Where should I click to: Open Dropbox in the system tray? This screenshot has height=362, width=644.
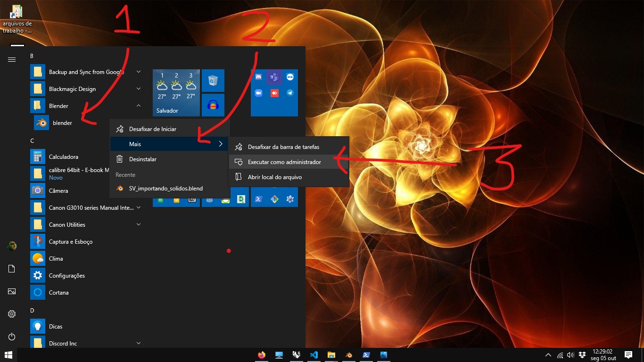click(x=582, y=355)
